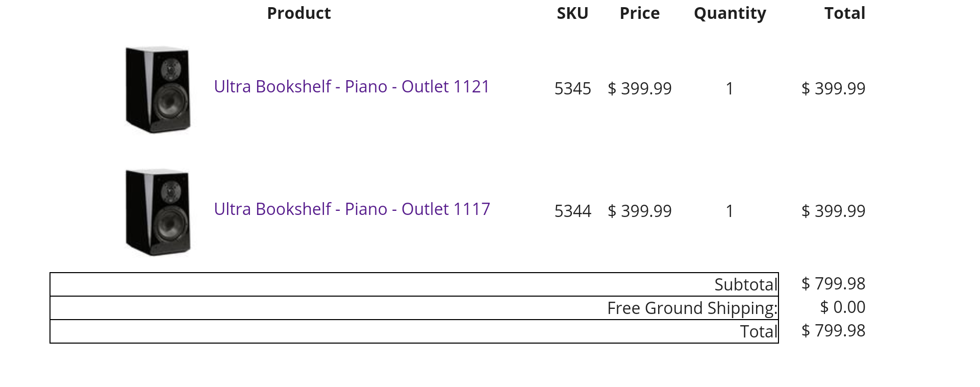Click the Total column header
The height and width of the screenshot is (387, 980).
coord(844,13)
